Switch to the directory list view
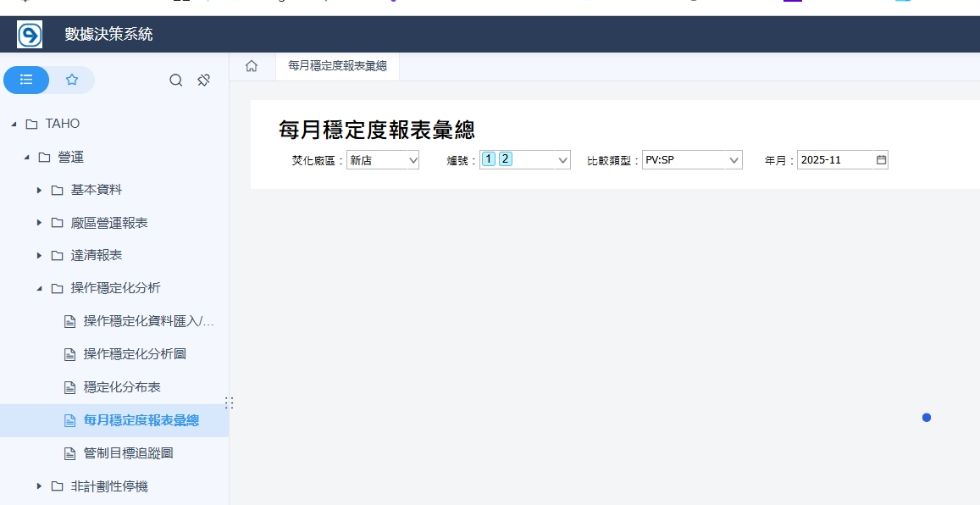The width and height of the screenshot is (980, 505). click(26, 80)
